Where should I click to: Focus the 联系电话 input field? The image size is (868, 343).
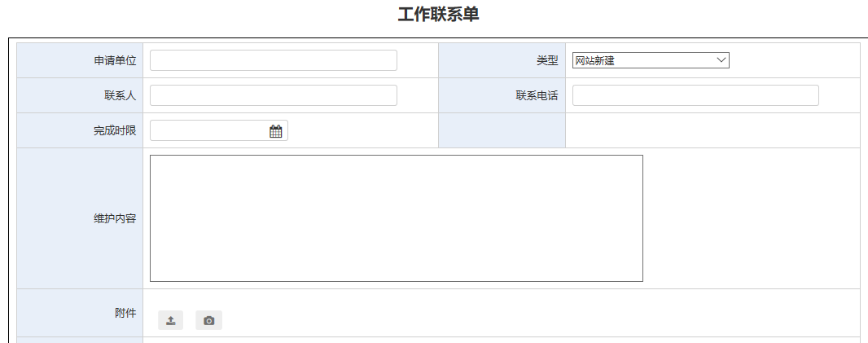click(x=695, y=95)
